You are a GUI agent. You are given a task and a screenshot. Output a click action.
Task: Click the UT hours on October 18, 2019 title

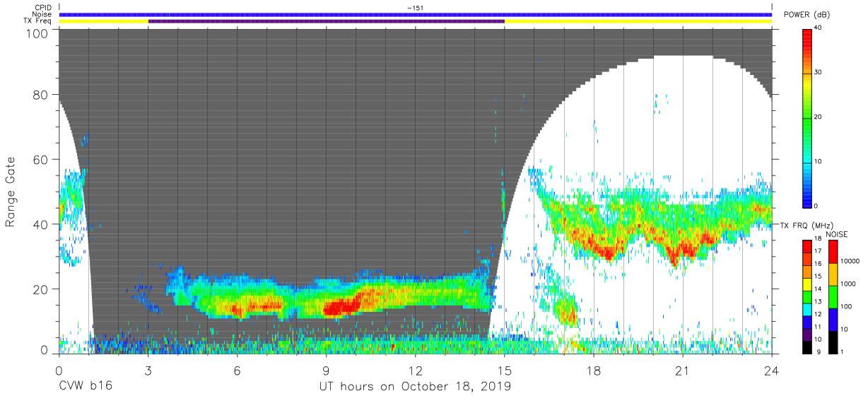coord(415,387)
